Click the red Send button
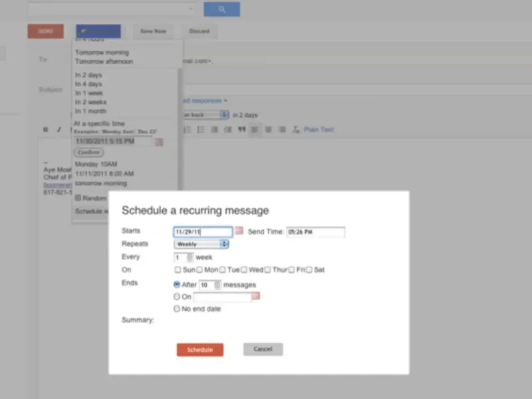This screenshot has height=399, width=532. [45, 31]
